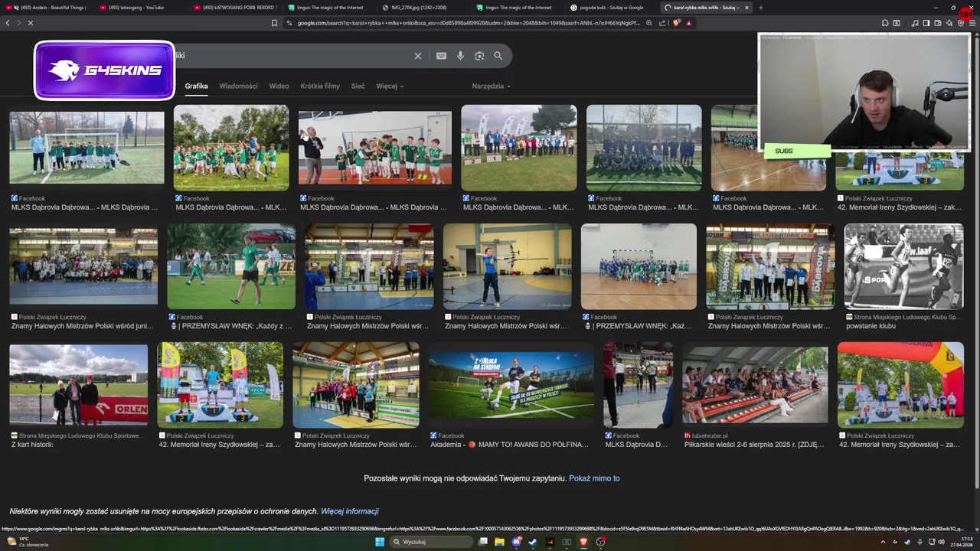Open the archer in blue shirt indoor photo
The height and width of the screenshot is (551, 980).
point(507,266)
